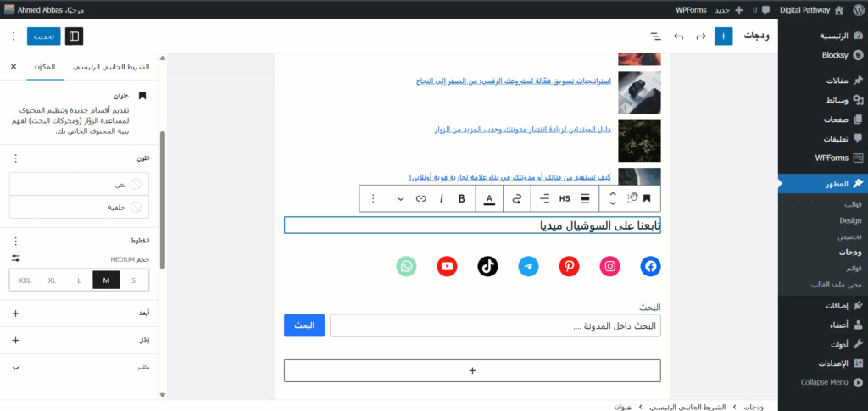The image size is (868, 411).
Task: Switch to الشريط الجانبي الرئيسي tab
Action: pyautogui.click(x=111, y=66)
